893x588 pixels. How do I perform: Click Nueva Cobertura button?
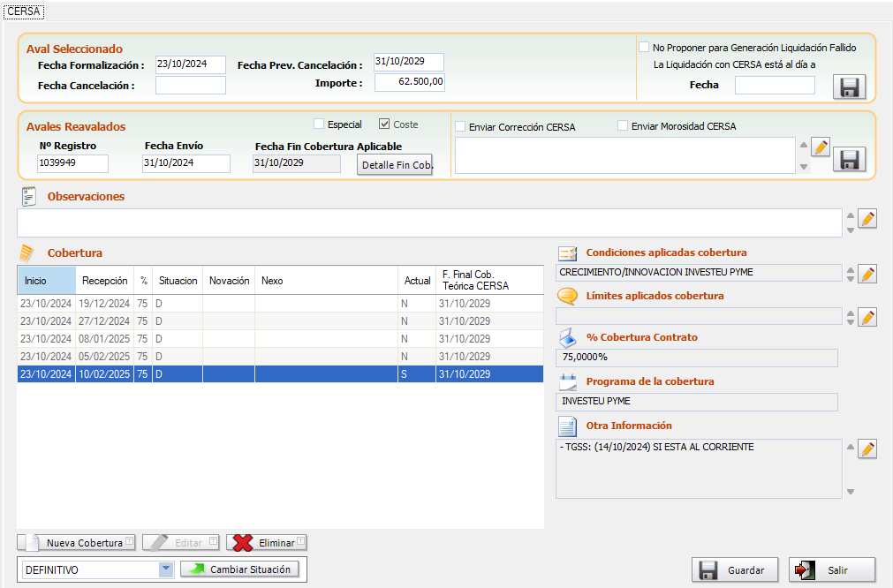[x=76, y=543]
